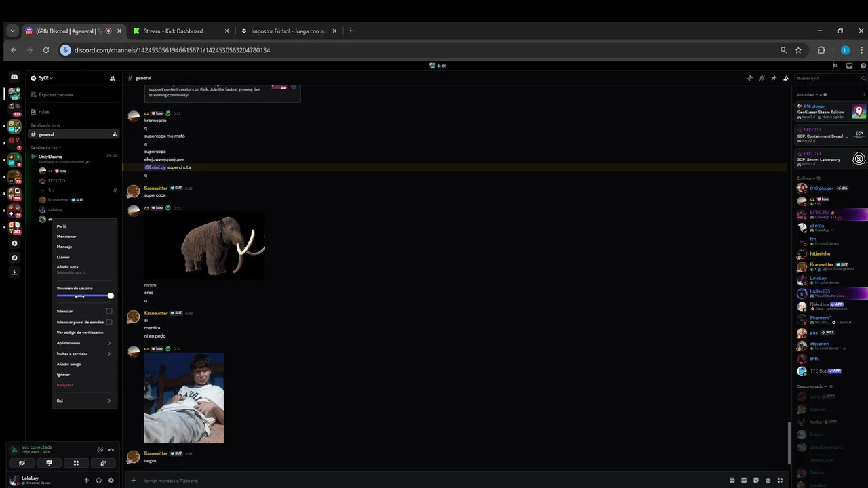This screenshot has height=488, width=868.
Task: Open Discord direct messages home icon
Action: pyautogui.click(x=14, y=77)
